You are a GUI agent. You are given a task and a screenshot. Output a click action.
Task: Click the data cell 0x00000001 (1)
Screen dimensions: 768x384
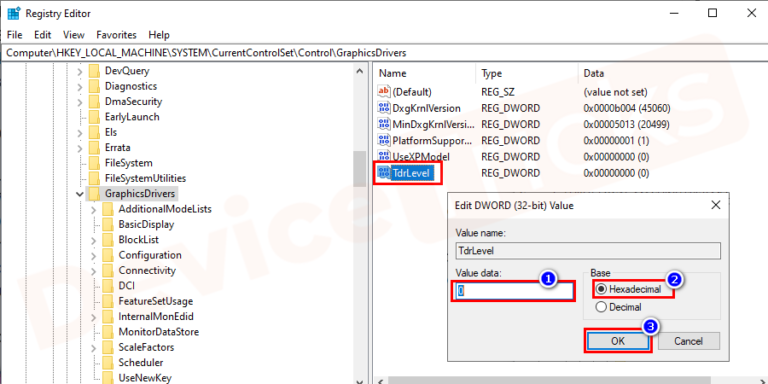coord(616,141)
